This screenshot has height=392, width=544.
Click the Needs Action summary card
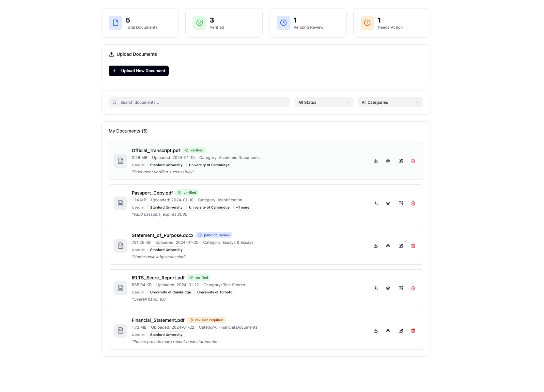392,23
